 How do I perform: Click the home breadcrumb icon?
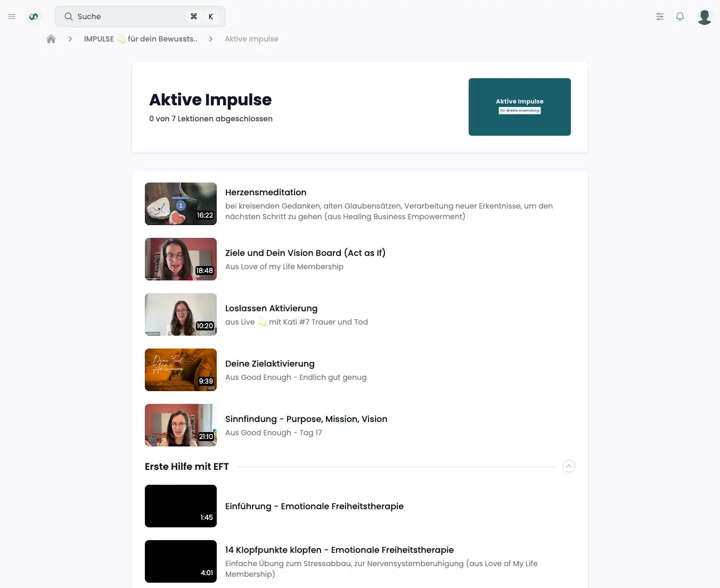pyautogui.click(x=51, y=39)
